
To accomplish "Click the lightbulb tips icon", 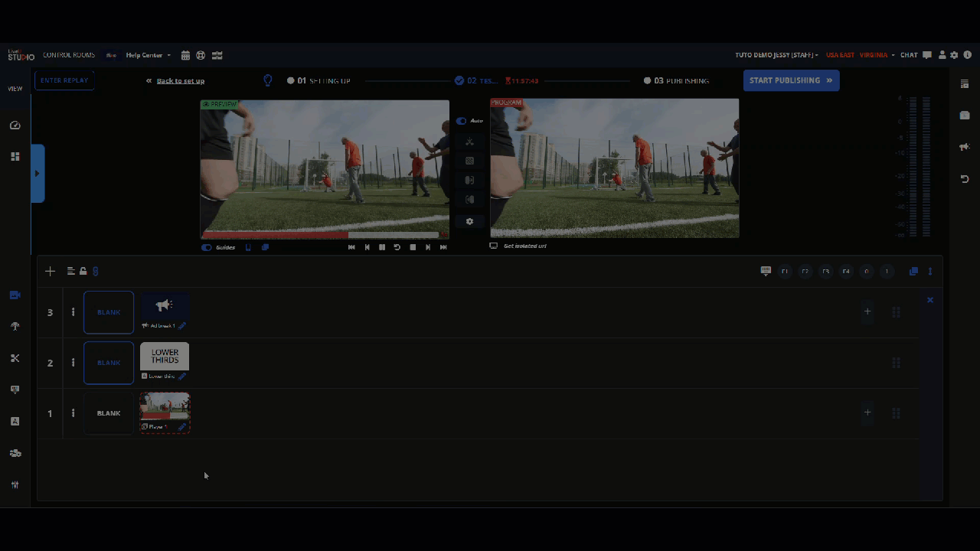I will 268,80.
